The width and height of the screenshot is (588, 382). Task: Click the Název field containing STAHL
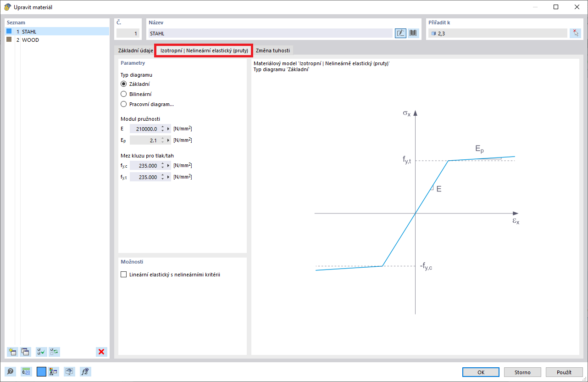point(271,33)
